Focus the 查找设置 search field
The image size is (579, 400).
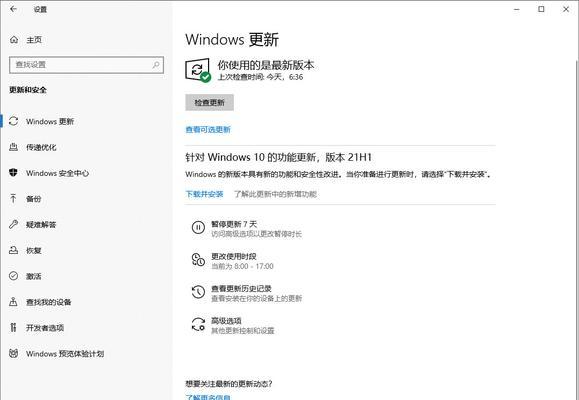[x=86, y=65]
